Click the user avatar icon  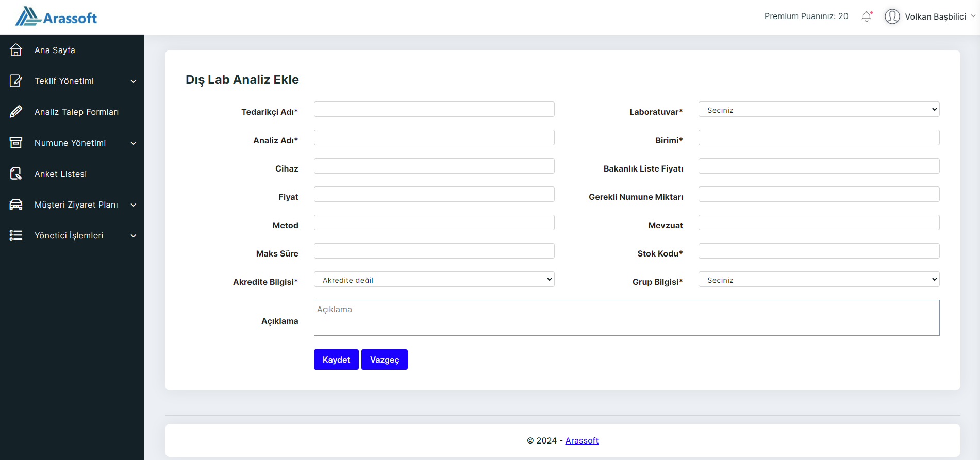point(892,16)
